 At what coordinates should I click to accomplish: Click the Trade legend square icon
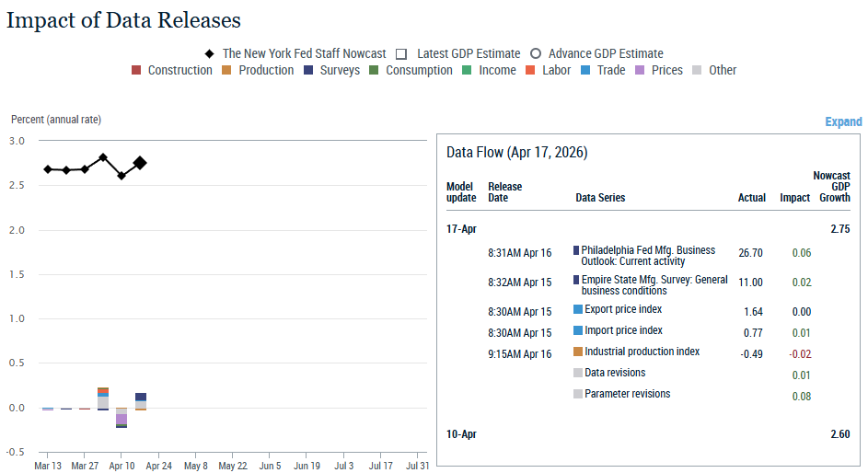coord(585,71)
